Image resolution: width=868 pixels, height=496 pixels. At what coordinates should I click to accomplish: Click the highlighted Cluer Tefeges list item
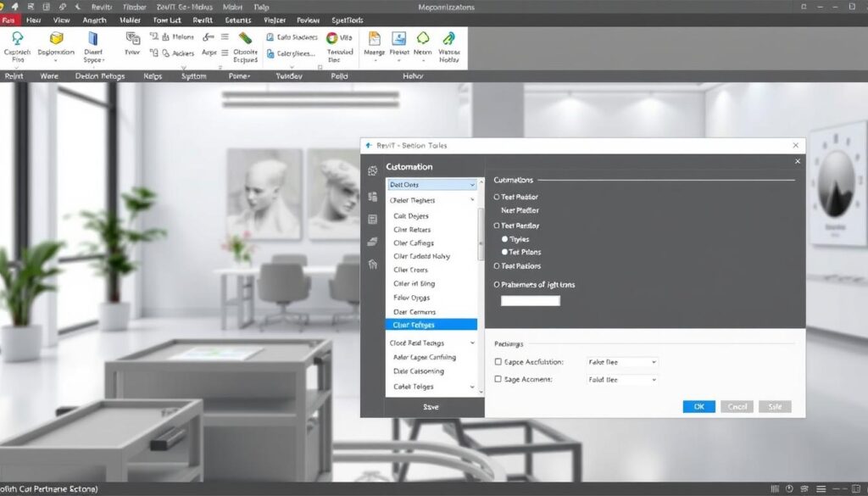tap(431, 325)
